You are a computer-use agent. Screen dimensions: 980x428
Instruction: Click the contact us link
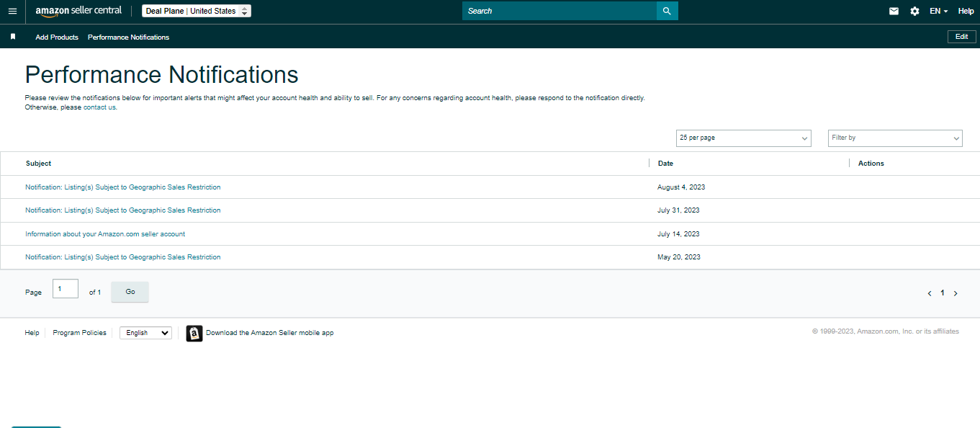point(99,107)
